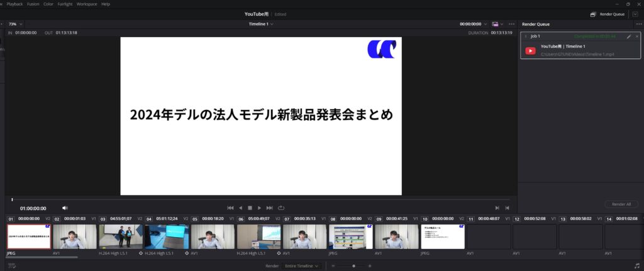644x271 pixels.
Task: Click the Job 1 label
Action: [535, 36]
